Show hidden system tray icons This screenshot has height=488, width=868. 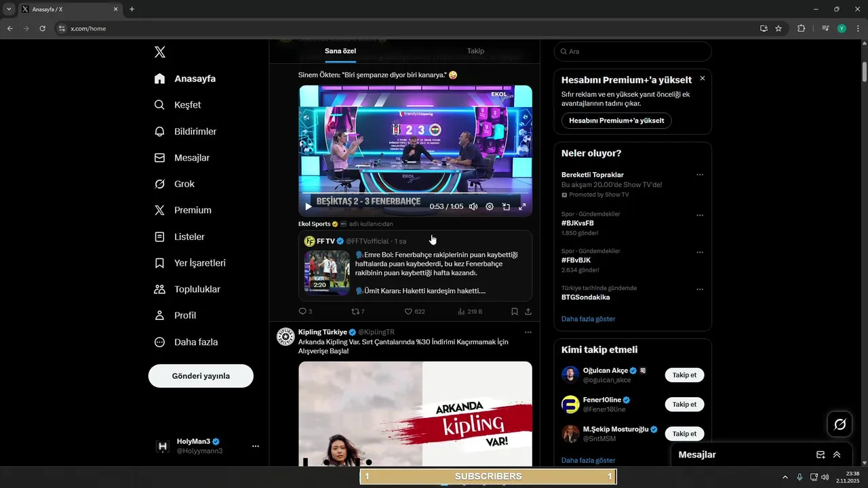coord(785,477)
